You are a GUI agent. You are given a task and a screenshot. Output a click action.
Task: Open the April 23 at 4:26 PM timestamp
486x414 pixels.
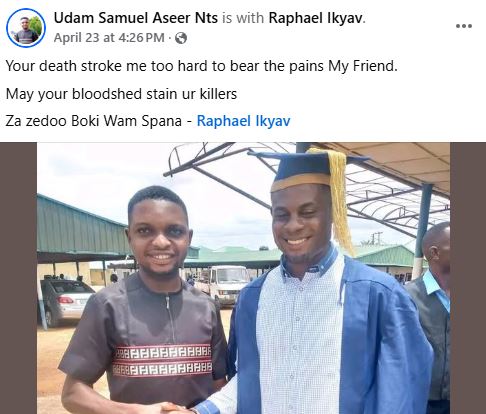pyautogui.click(x=109, y=38)
